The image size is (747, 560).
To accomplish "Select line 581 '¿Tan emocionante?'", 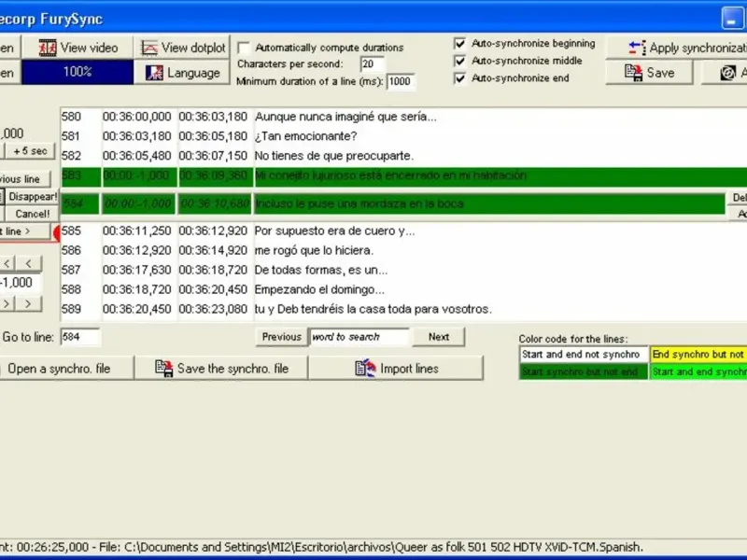I will [x=404, y=136].
